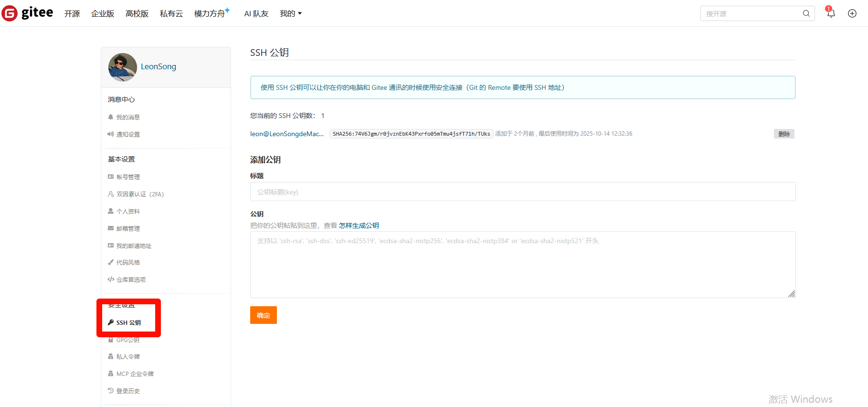Click the 公钥标题 input field
This screenshot has width=868, height=407.
coord(523,192)
